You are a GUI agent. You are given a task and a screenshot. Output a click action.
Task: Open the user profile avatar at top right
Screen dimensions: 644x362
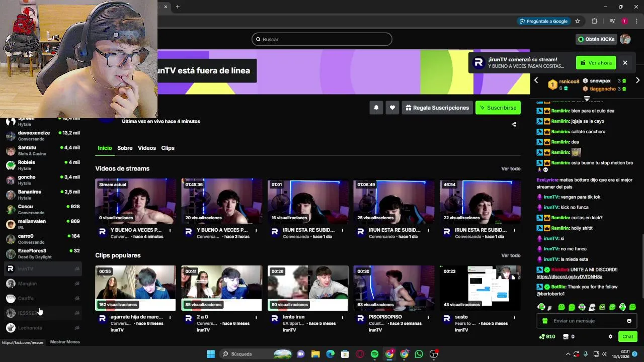point(625,39)
